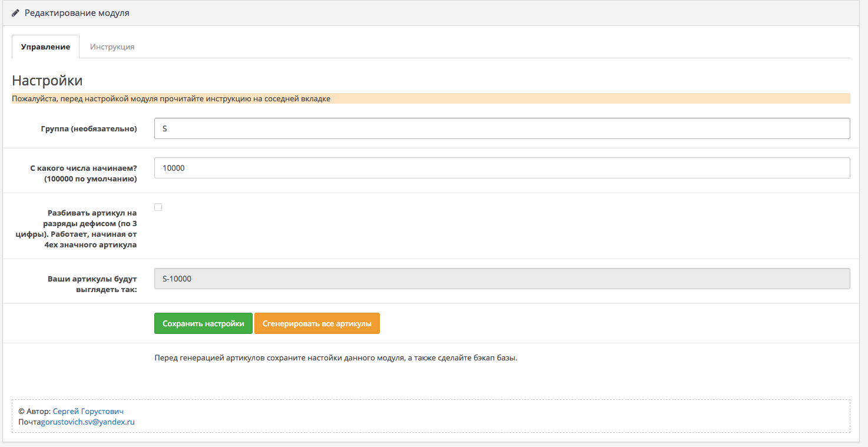868x447 pixels.
Task: Click the highlighted notice about reading the instruction
Action: 171,98
